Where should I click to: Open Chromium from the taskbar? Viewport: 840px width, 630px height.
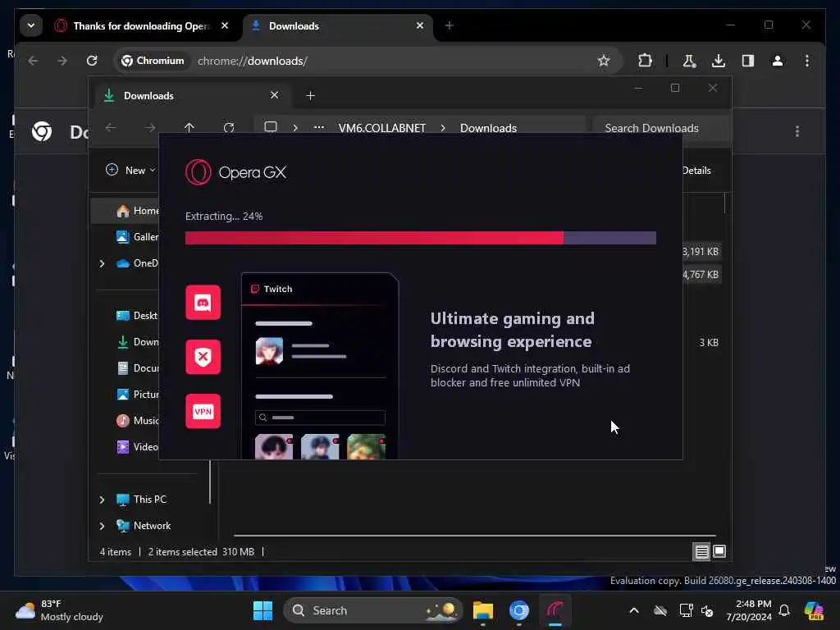(x=519, y=610)
